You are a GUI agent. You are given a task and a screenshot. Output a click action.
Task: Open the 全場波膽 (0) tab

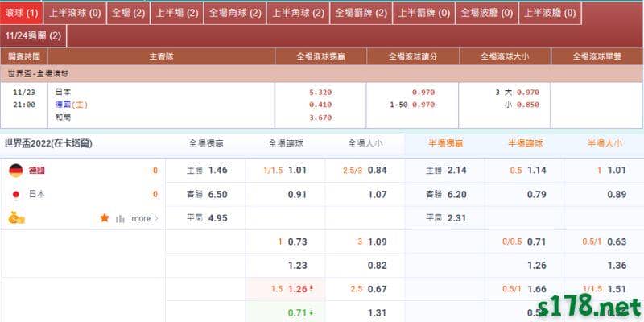487,13
